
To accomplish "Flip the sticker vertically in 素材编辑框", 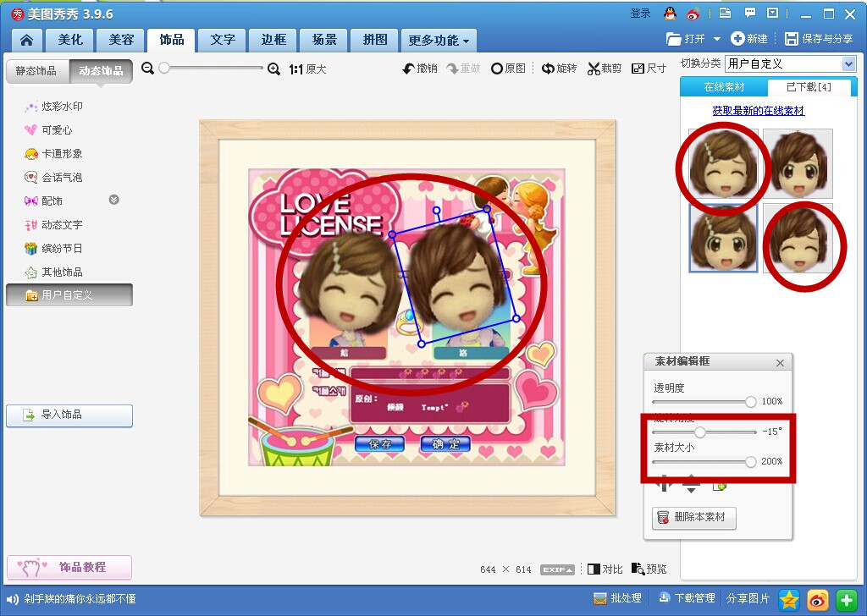I will tap(691, 484).
